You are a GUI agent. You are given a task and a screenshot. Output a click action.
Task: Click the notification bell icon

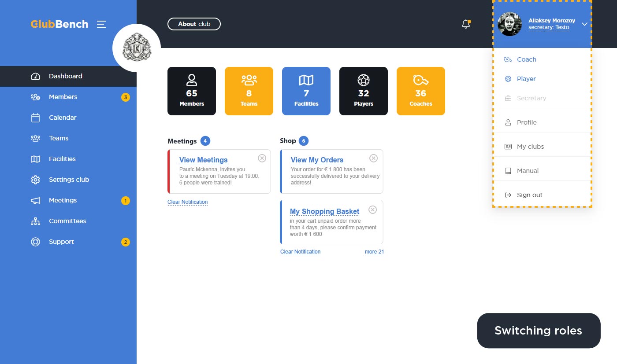[465, 25]
